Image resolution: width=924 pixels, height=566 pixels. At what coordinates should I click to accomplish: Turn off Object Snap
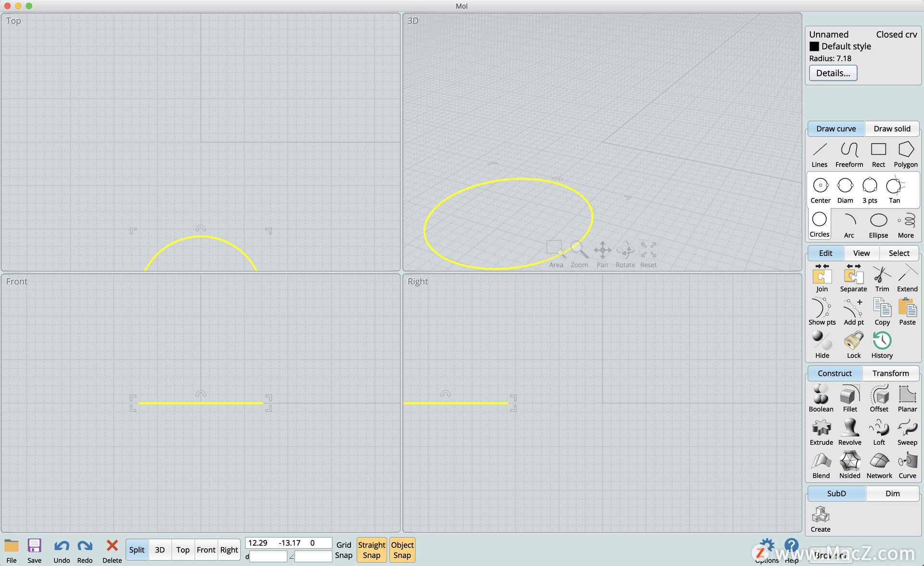coord(402,550)
